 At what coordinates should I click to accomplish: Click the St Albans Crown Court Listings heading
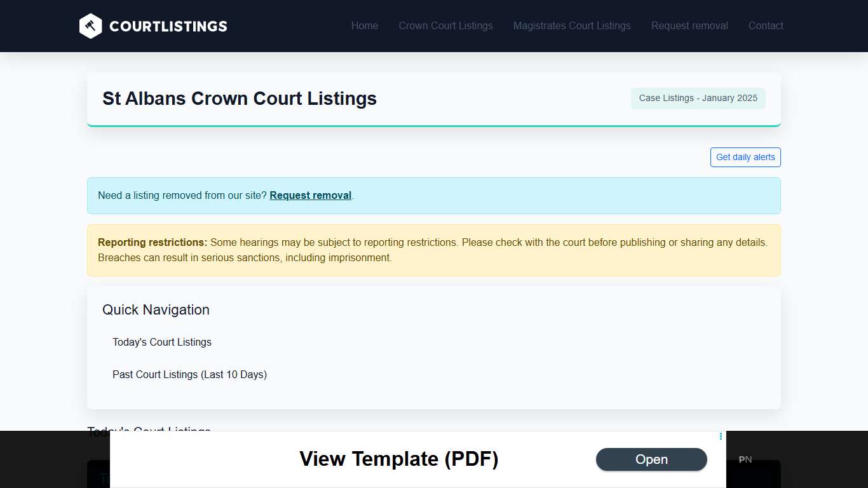[x=239, y=98]
